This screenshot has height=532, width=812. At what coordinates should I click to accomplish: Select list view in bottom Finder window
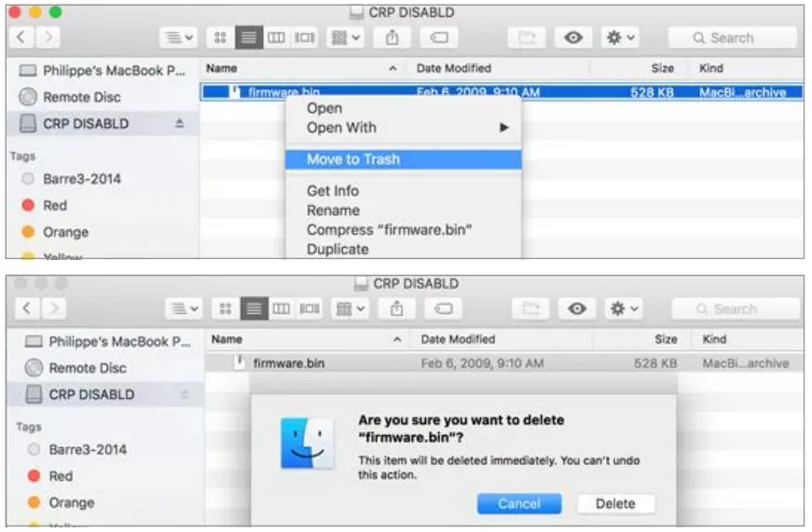pyautogui.click(x=254, y=308)
